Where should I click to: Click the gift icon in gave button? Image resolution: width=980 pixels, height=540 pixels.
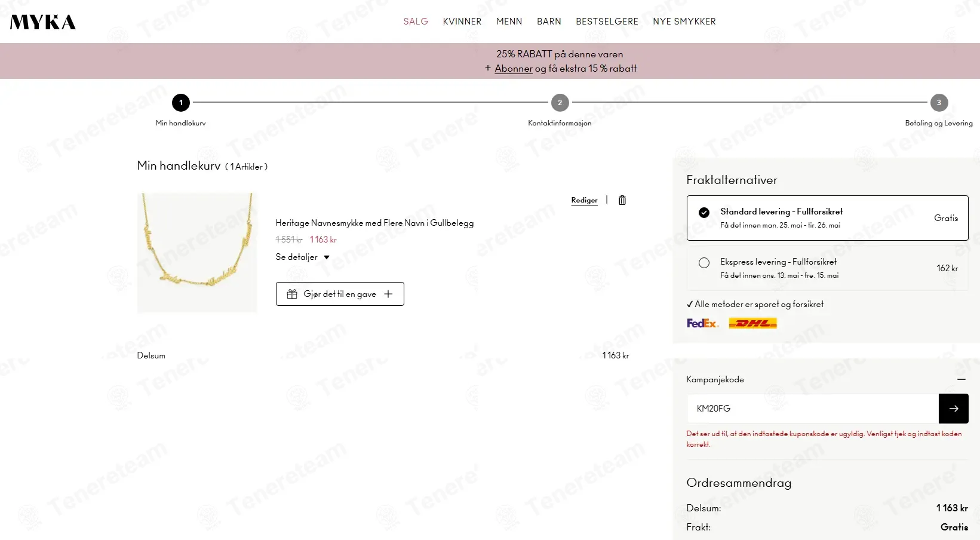click(x=292, y=294)
